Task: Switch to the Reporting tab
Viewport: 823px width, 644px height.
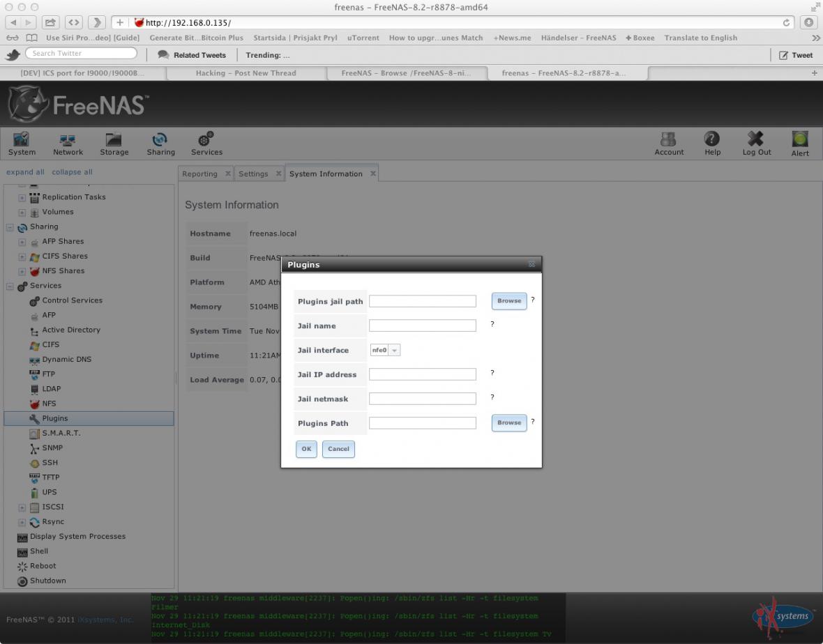Action: (199, 174)
